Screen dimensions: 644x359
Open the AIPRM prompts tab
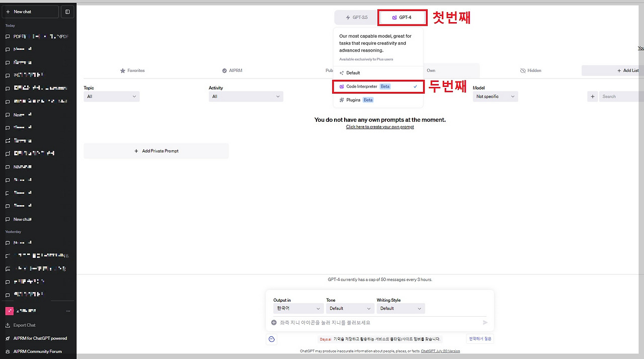232,71
